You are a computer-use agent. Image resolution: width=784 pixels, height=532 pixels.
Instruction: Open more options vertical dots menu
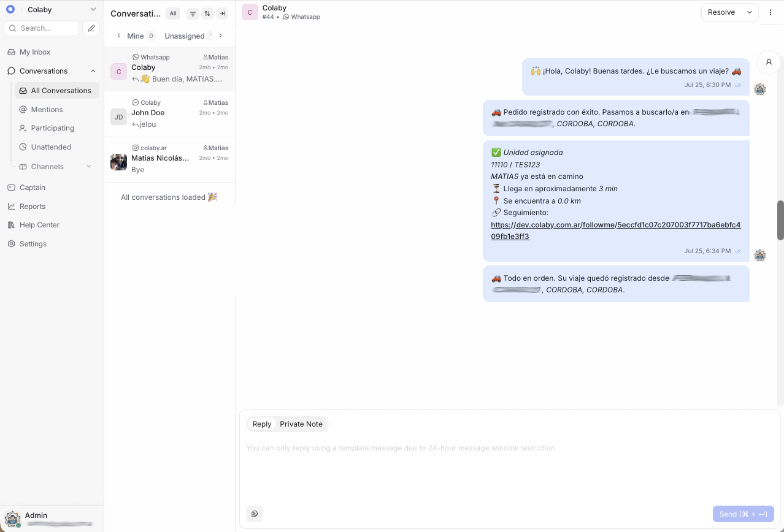(x=771, y=12)
